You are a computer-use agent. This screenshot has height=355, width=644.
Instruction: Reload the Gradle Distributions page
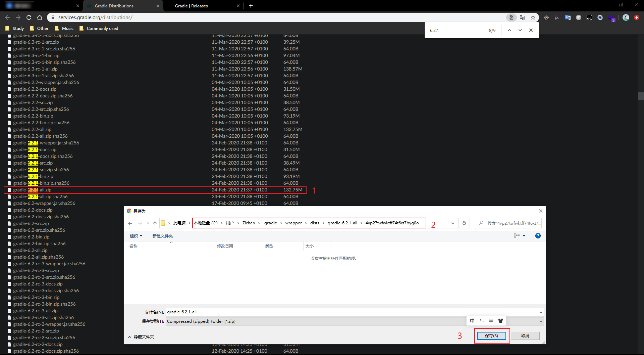(29, 17)
